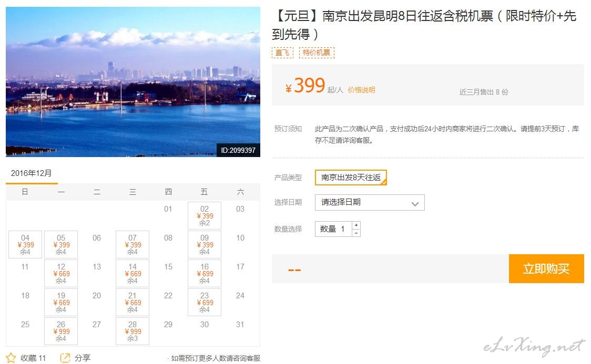Click the 分享 share label
The width and height of the screenshot is (591, 364).
click(83, 358)
